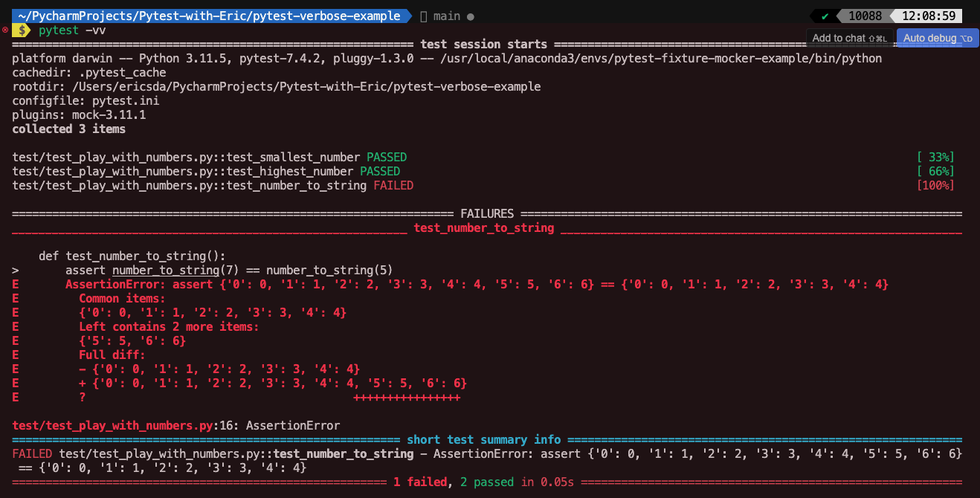Click the Auto debug button

point(938,38)
